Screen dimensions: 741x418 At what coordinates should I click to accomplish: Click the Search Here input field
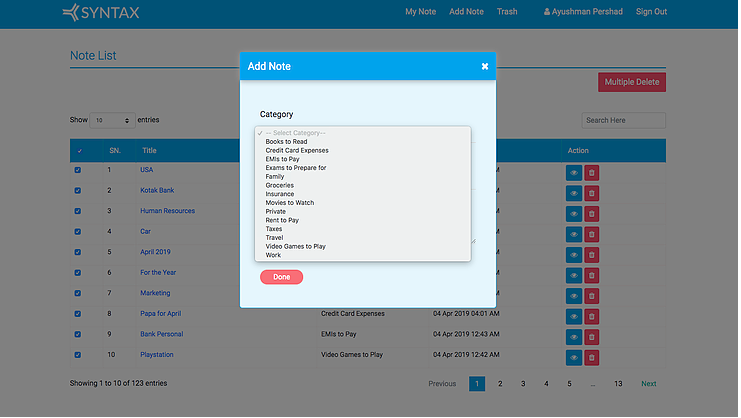[623, 120]
